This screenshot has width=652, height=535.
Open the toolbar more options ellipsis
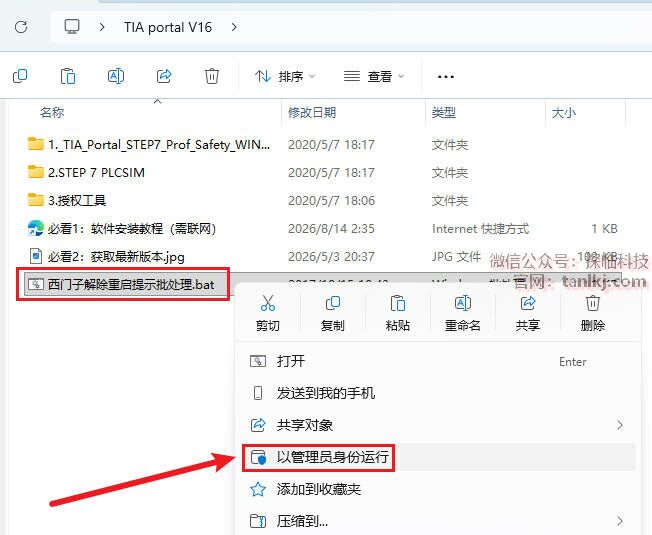[x=445, y=76]
